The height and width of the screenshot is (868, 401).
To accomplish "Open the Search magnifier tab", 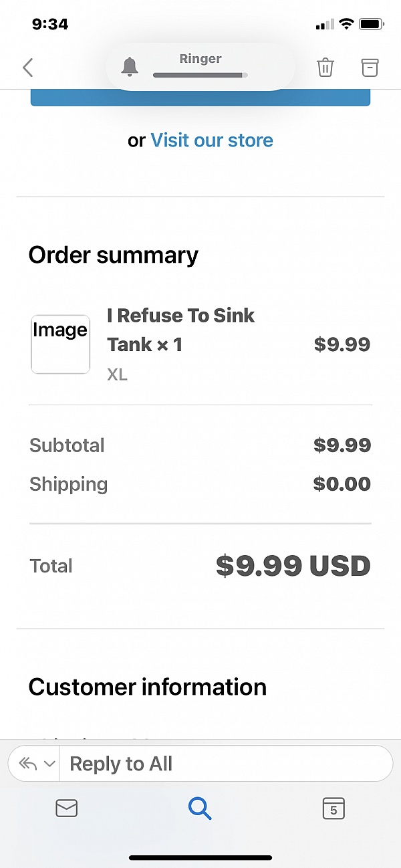I will pos(200,808).
